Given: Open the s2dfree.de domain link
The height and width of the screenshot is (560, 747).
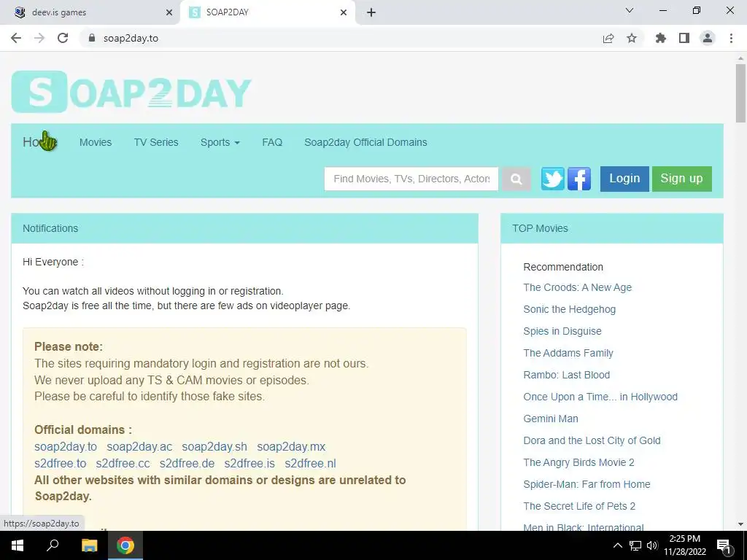Looking at the screenshot, I should pos(187,463).
